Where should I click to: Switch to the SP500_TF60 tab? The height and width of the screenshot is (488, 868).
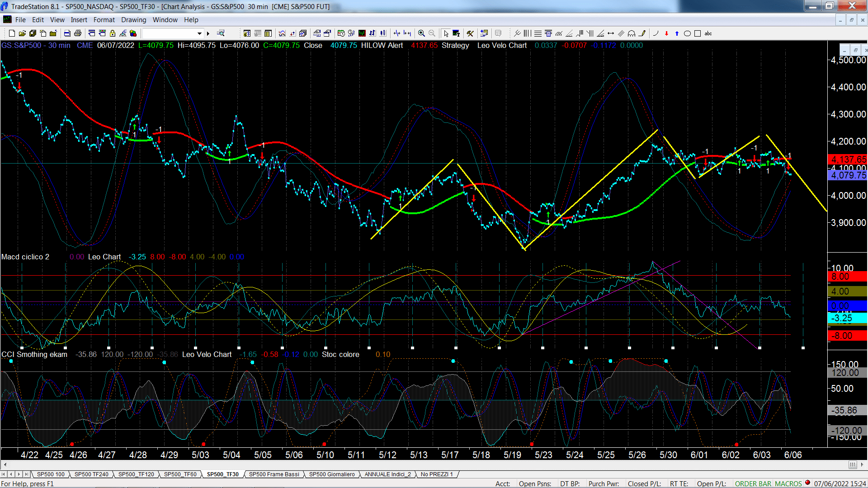[180, 474]
